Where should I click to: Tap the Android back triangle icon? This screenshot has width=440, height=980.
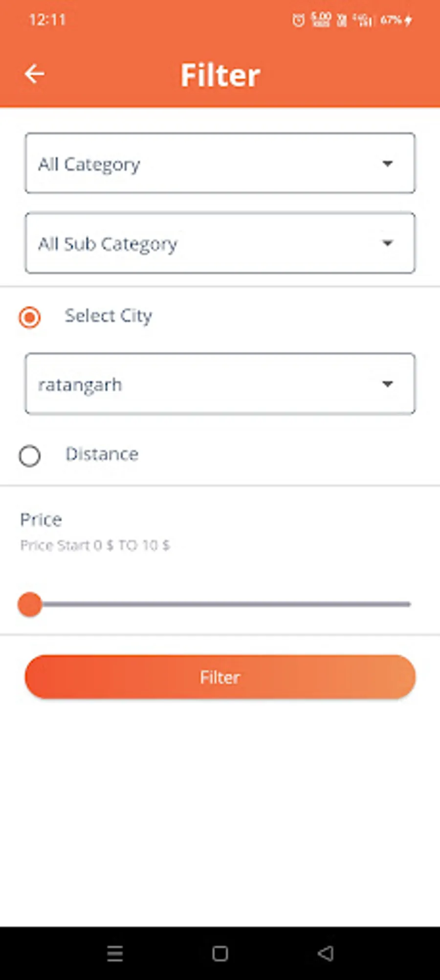point(326,953)
